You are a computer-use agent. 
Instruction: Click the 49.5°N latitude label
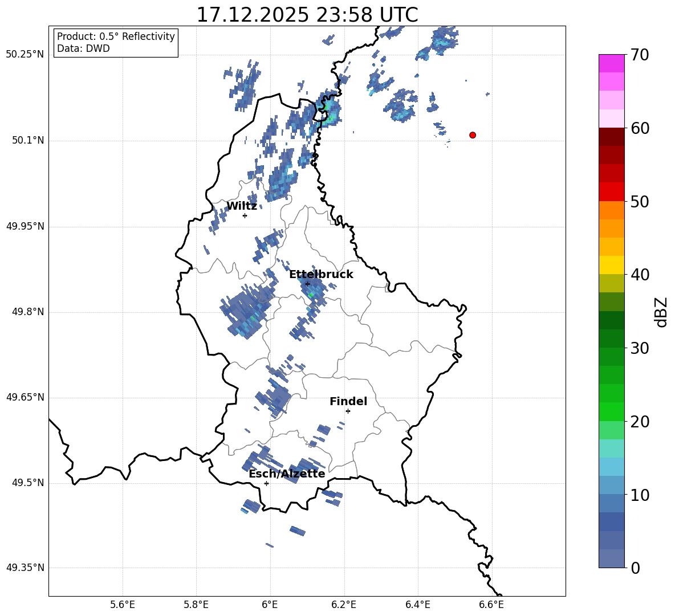point(27,483)
